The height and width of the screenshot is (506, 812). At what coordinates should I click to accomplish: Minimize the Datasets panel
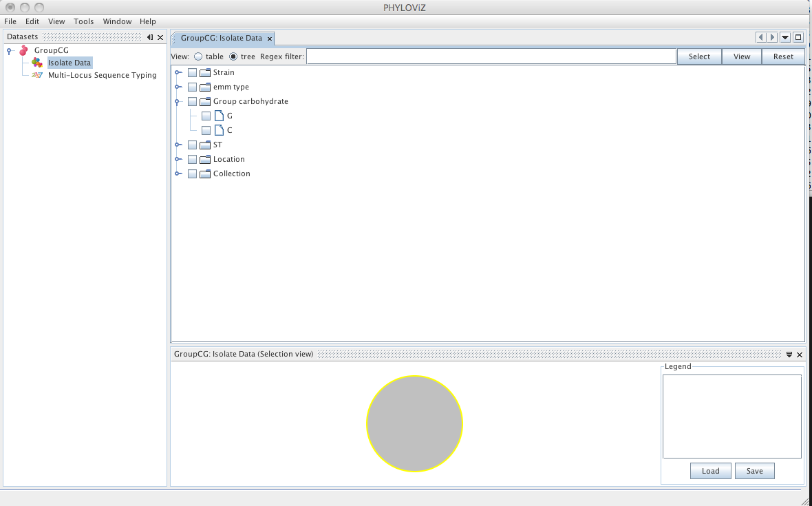pyautogui.click(x=150, y=37)
